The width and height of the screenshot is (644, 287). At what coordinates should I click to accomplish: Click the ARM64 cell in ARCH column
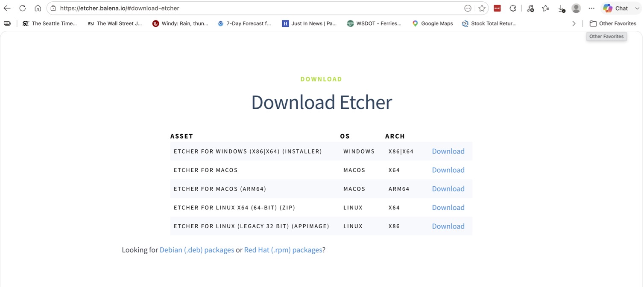(399, 189)
